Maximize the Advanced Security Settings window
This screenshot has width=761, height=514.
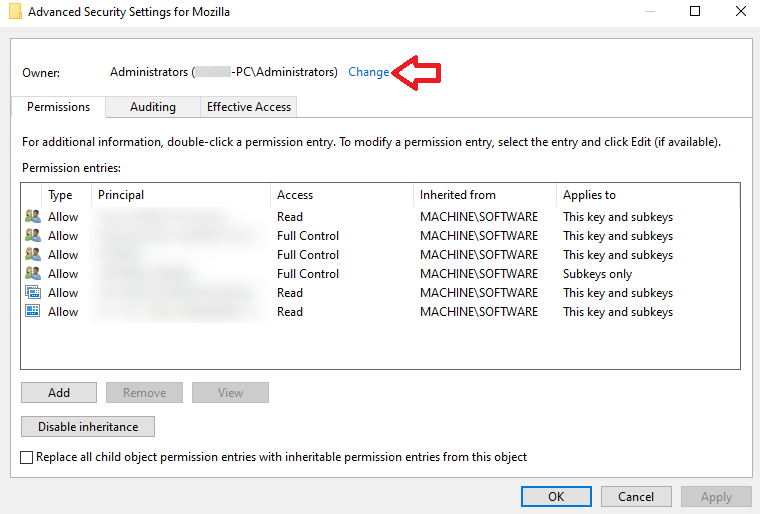[x=695, y=12]
